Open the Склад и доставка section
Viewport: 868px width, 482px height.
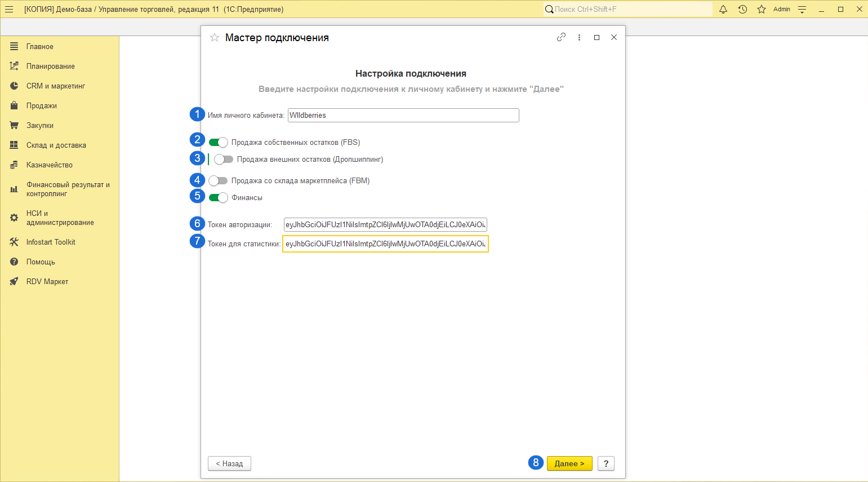pos(56,145)
